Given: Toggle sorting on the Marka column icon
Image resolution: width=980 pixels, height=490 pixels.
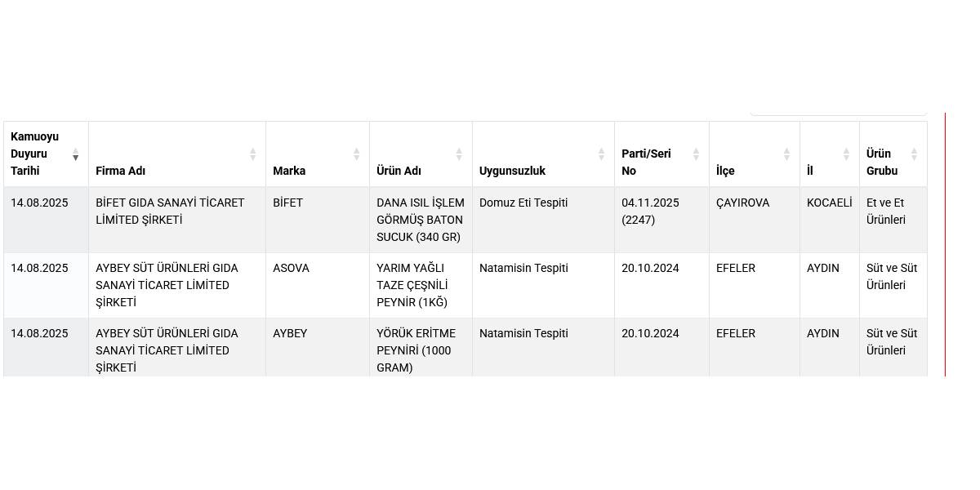Looking at the screenshot, I should click(x=356, y=154).
